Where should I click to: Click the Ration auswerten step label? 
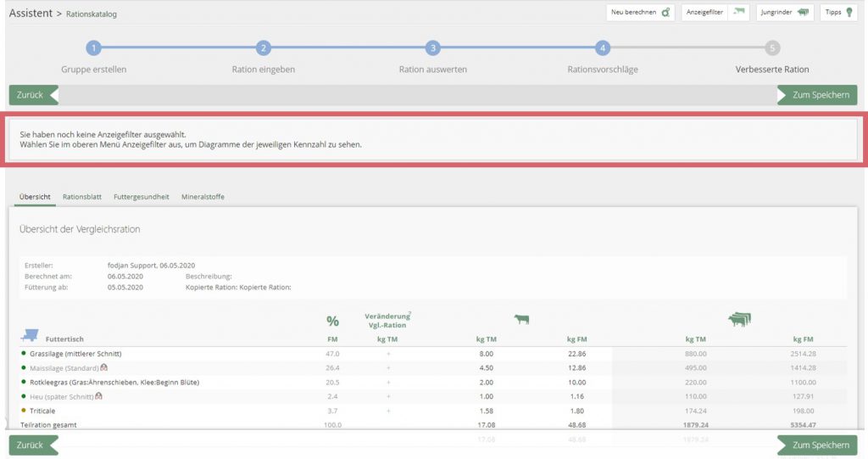(x=433, y=70)
